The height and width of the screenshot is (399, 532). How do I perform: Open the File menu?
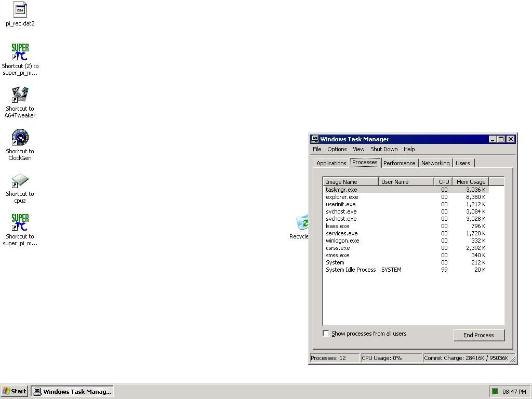(317, 149)
